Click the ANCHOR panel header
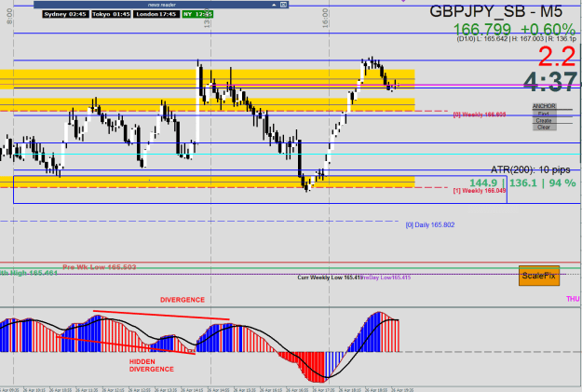The image size is (582, 392). pyautogui.click(x=544, y=106)
